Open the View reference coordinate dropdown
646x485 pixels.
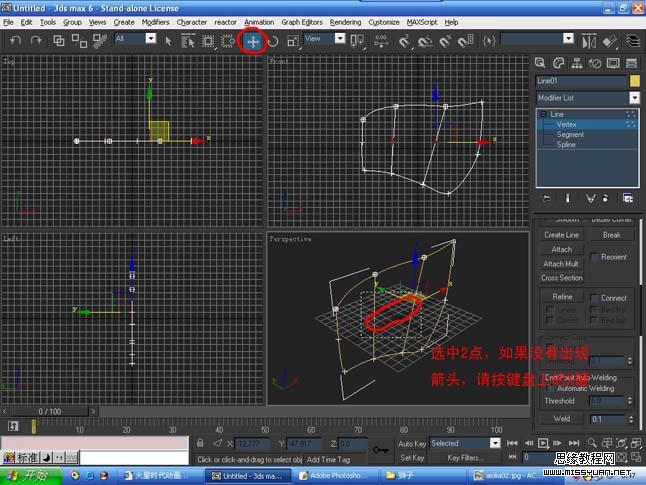coord(340,38)
